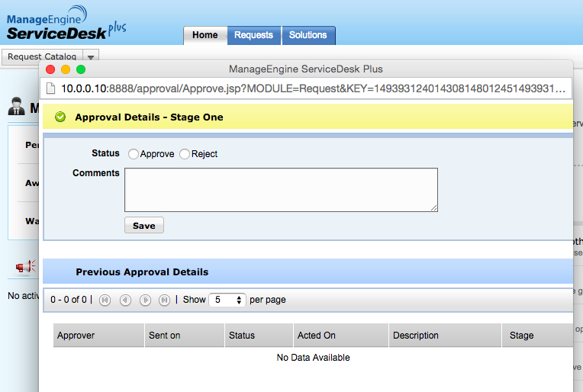This screenshot has width=583, height=392.
Task: Sort by the Approver column header
Action: pyautogui.click(x=98, y=336)
